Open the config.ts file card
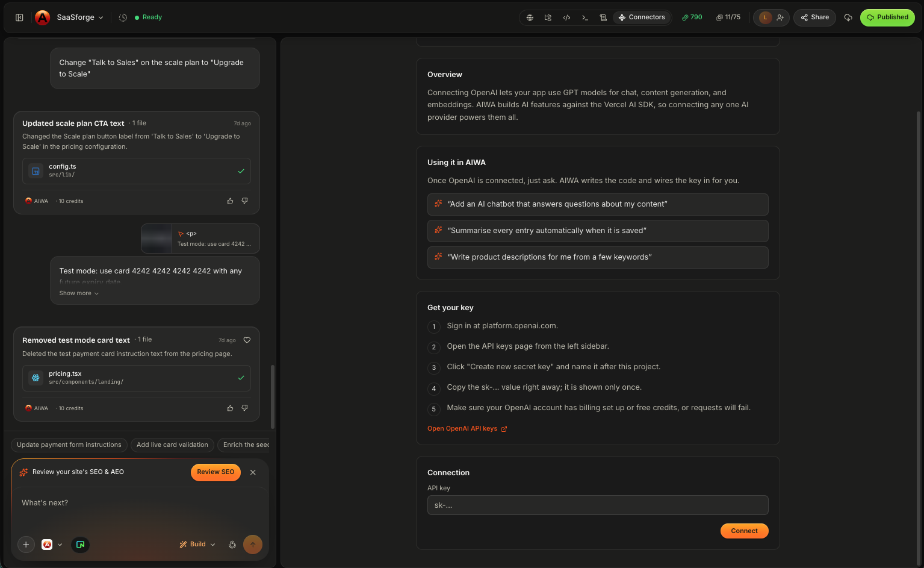 [137, 171]
